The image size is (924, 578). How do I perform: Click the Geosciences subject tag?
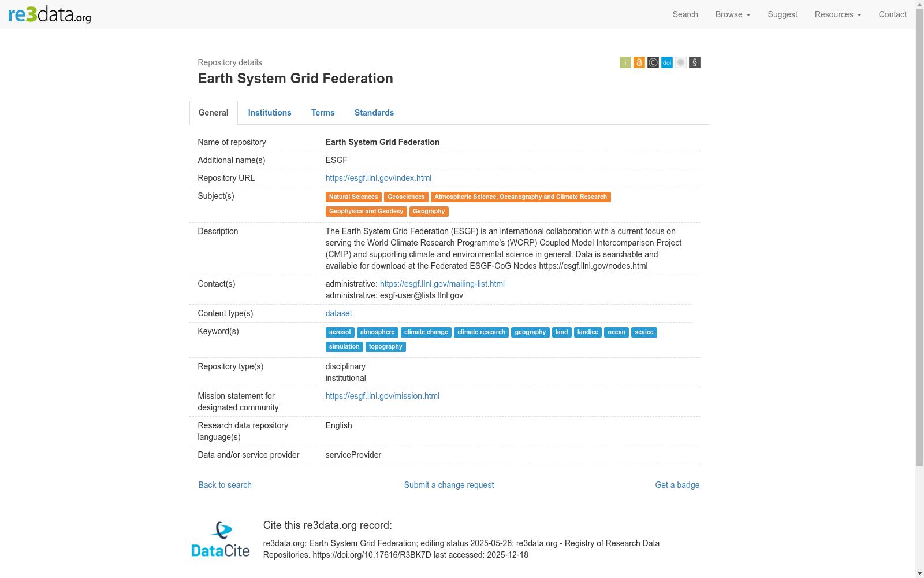tap(406, 197)
